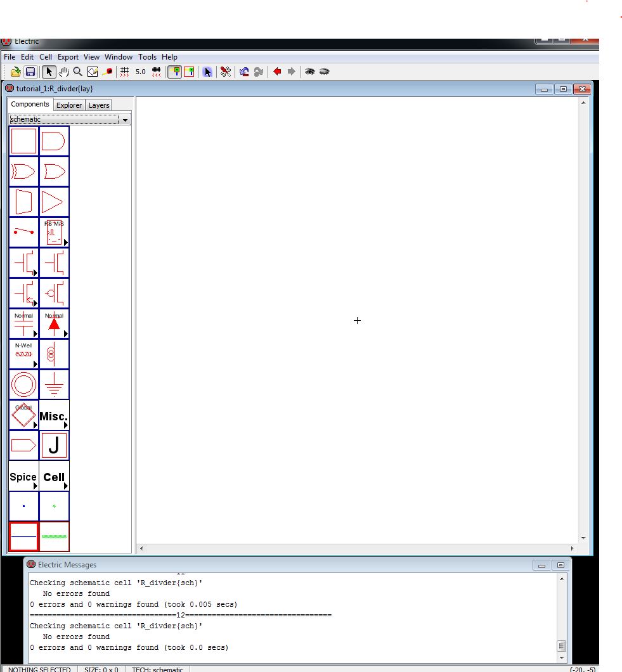Select the arrow Click/Select tool
This screenshot has width=622, height=672.
click(x=49, y=72)
